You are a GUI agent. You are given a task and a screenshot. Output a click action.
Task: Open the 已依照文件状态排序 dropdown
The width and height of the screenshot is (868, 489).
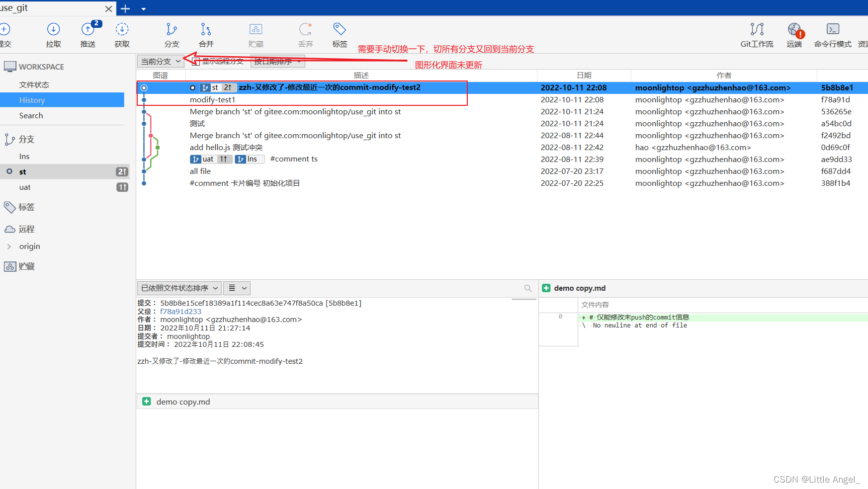179,288
